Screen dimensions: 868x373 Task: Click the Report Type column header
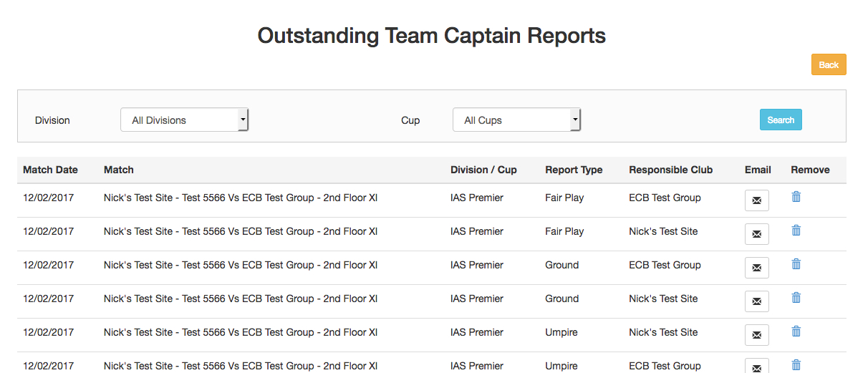click(574, 170)
